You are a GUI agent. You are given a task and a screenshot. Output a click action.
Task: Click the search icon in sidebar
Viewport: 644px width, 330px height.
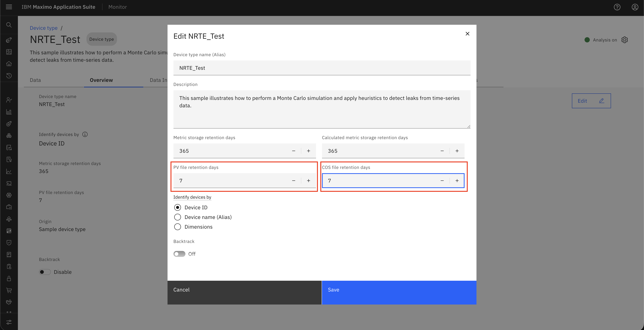coord(9,25)
